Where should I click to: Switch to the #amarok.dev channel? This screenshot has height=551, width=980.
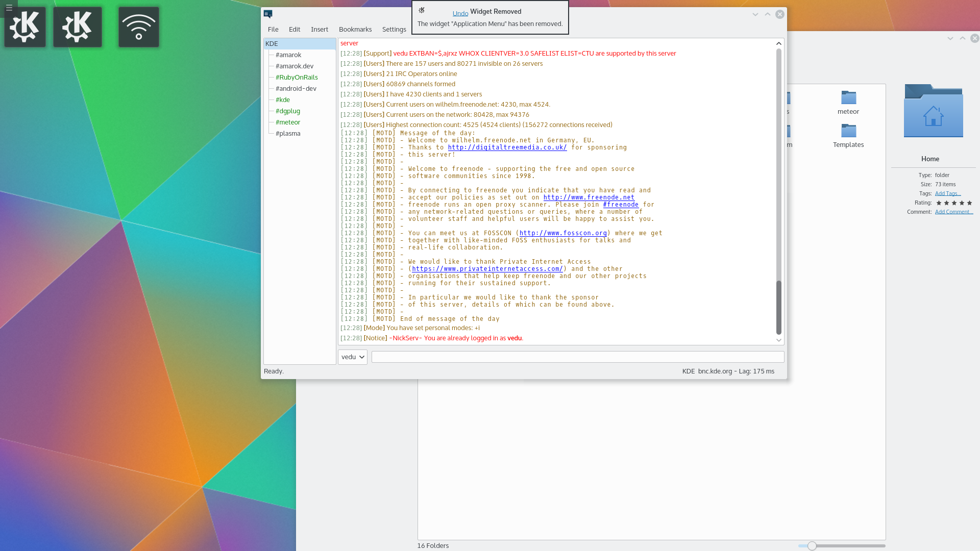point(295,66)
